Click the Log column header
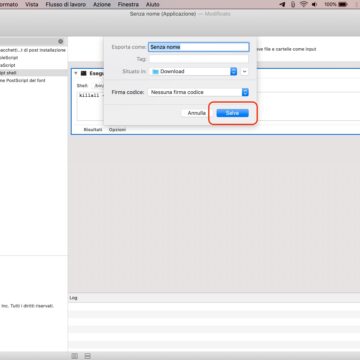The height and width of the screenshot is (360, 360). pyautogui.click(x=73, y=298)
